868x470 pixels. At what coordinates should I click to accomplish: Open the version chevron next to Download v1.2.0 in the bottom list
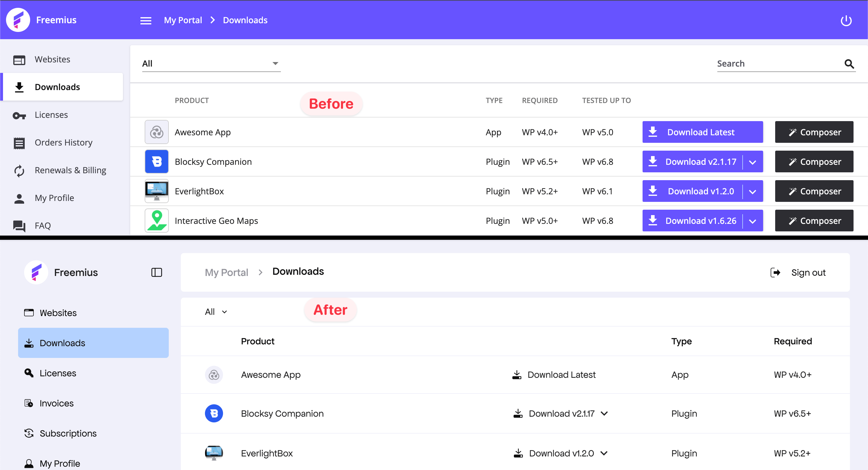604,453
